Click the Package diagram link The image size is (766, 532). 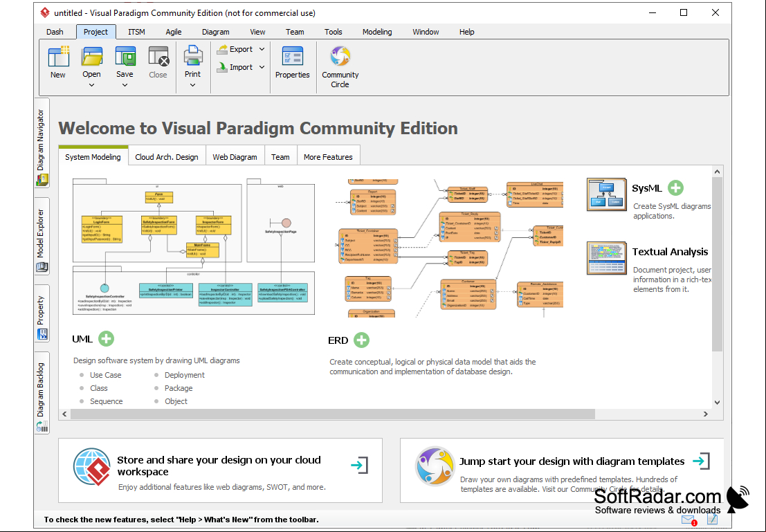coord(179,388)
